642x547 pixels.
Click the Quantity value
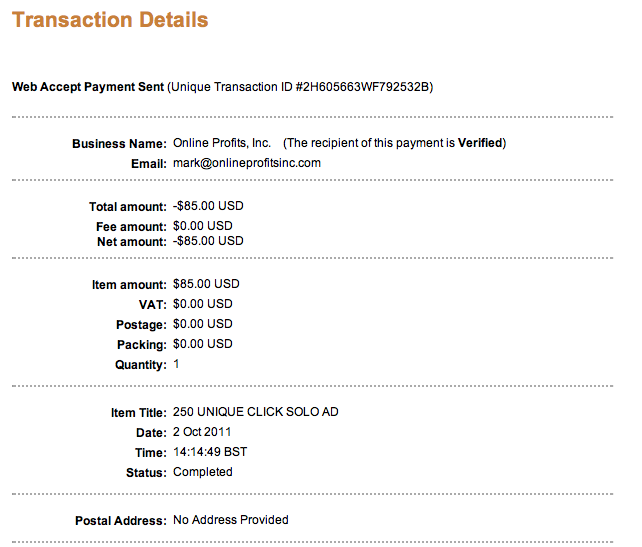pyautogui.click(x=177, y=365)
